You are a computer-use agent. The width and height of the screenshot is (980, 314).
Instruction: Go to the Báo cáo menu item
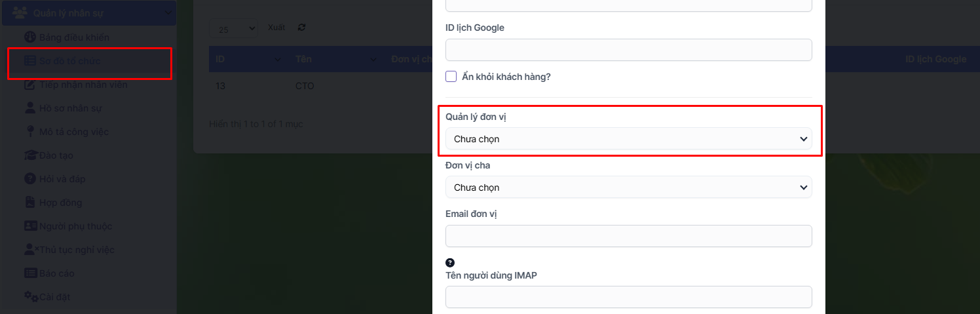click(x=56, y=273)
